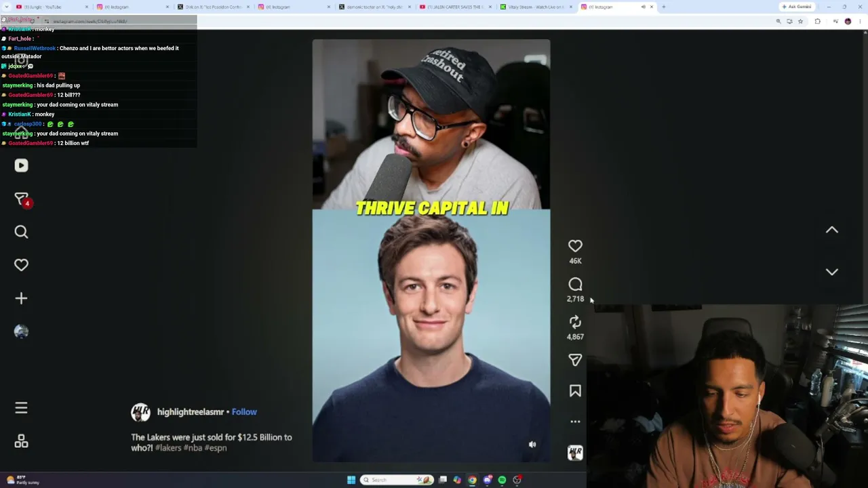Image resolution: width=868 pixels, height=488 pixels.
Task: Click RussellWetbrook's chat username
Action: [x=35, y=48]
